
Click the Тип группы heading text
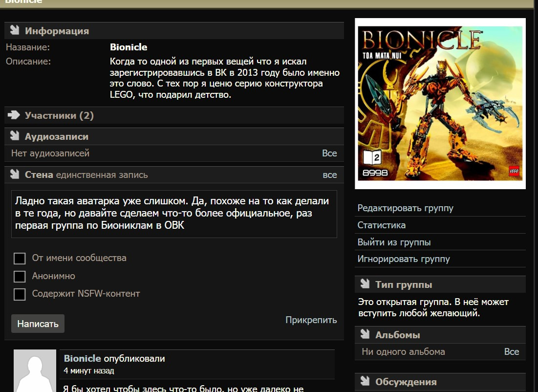coord(404,285)
